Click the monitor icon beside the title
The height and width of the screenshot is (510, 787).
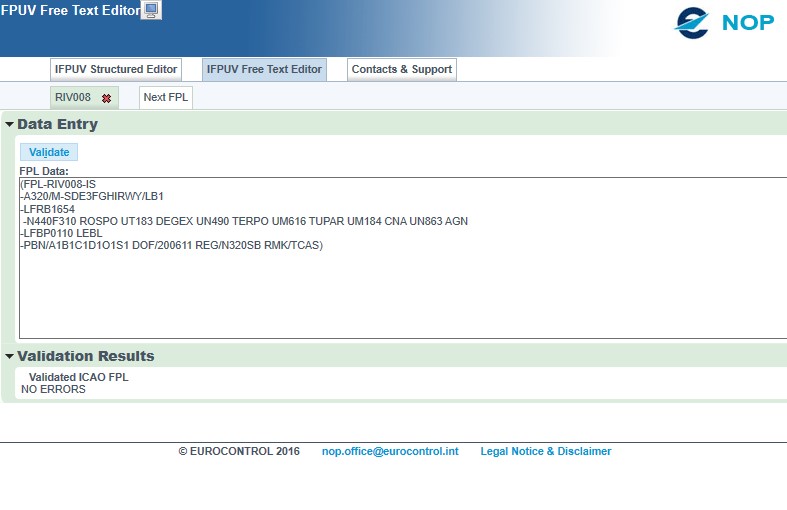coord(151,10)
